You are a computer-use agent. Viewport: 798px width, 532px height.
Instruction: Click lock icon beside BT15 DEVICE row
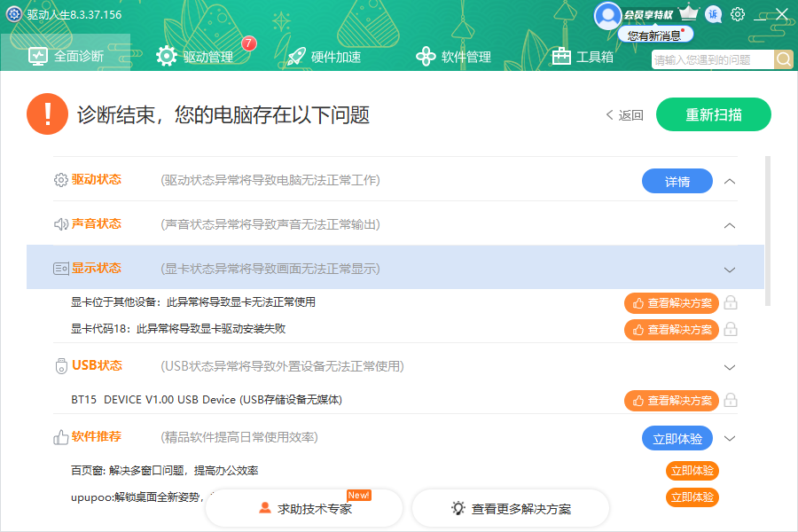coord(731,400)
